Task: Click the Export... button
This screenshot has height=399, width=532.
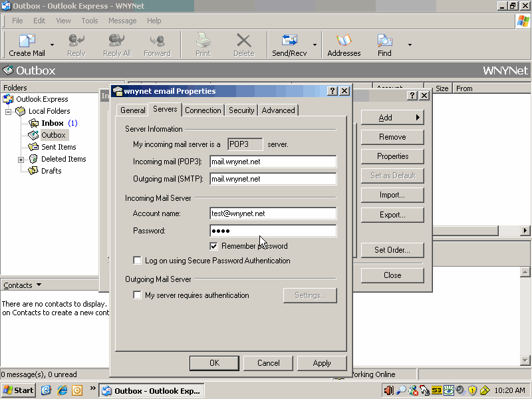Action: coord(392,215)
